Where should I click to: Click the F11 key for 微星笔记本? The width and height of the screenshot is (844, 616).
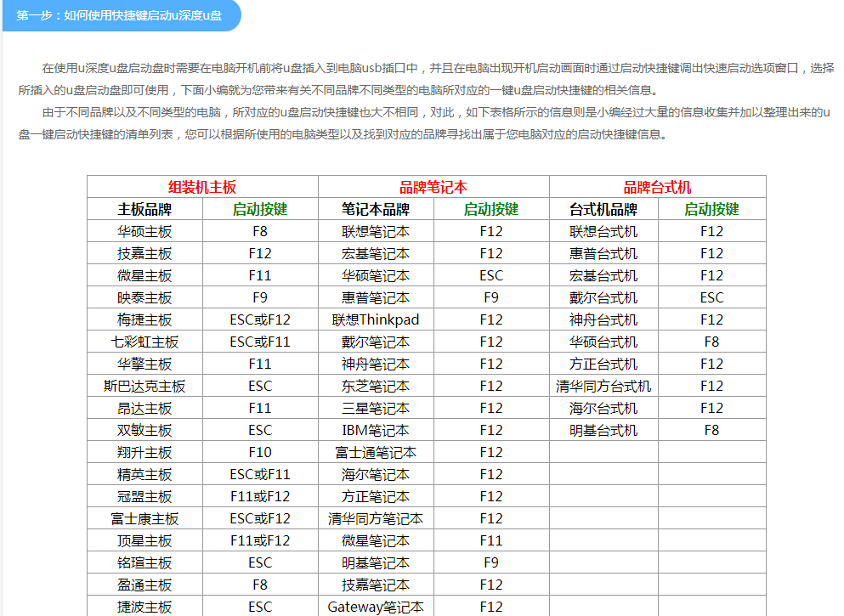[x=491, y=540]
